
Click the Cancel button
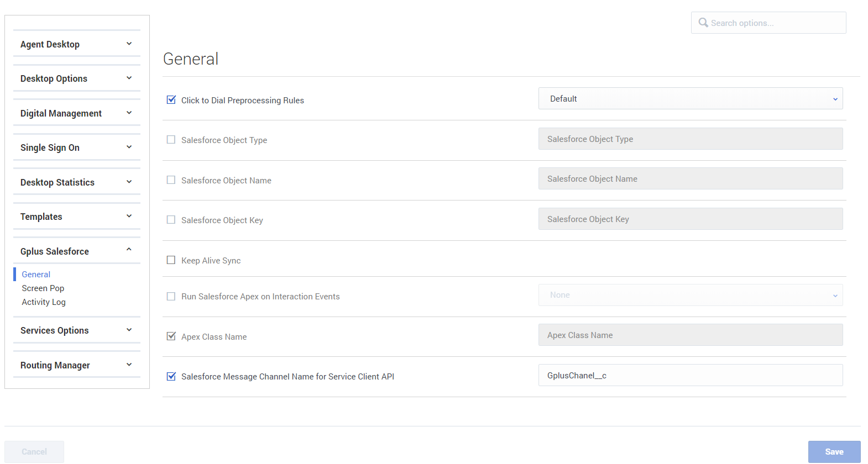coord(34,452)
